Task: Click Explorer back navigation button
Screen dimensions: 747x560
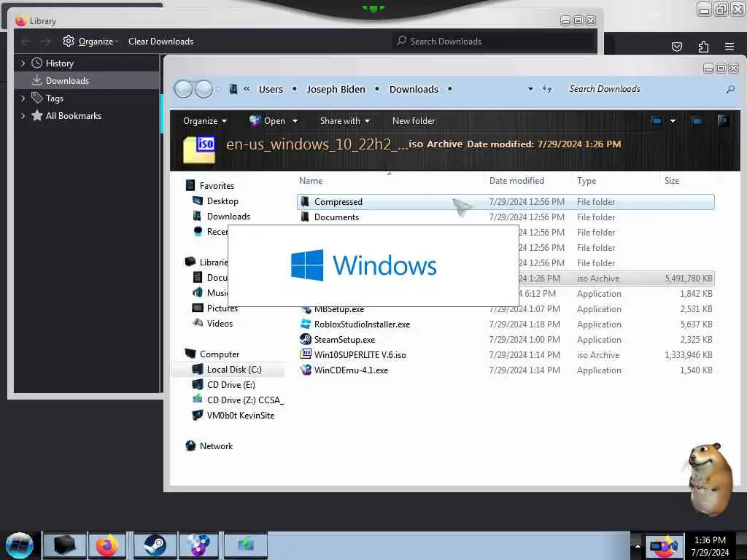Action: tap(183, 89)
